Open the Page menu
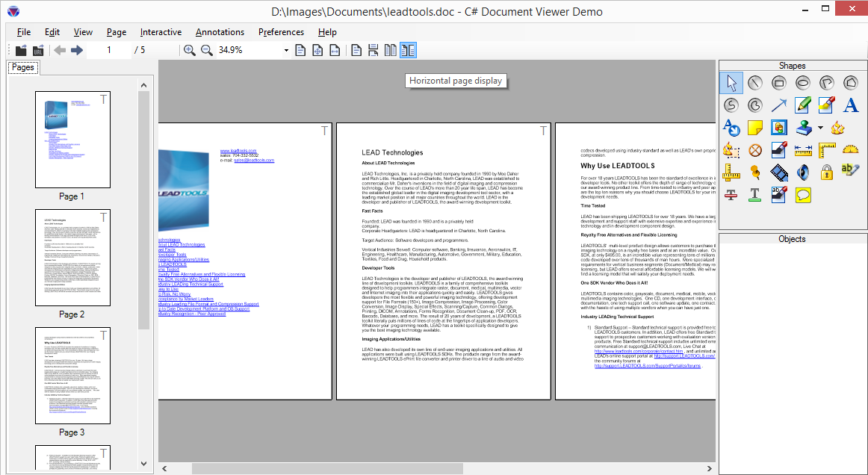The height and width of the screenshot is (475, 868). (117, 32)
